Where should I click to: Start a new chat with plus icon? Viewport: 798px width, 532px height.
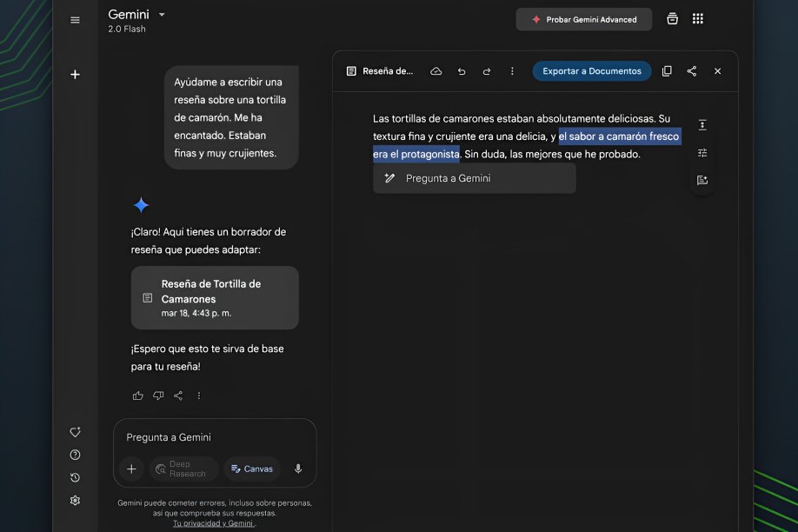pos(75,75)
